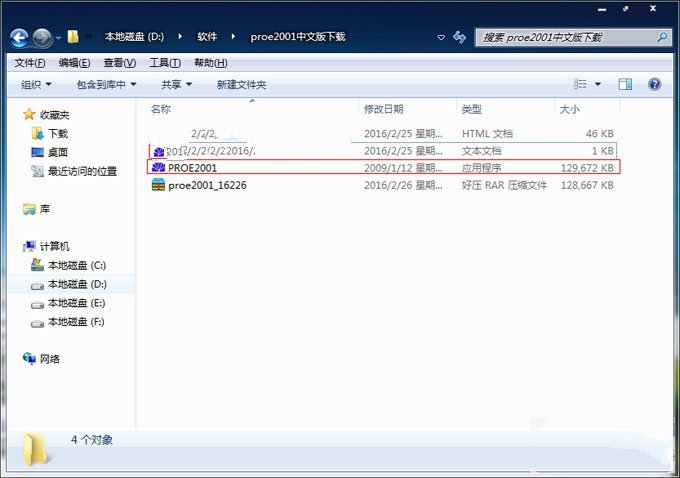
Task: Toggle the preview pane icon
Action: [625, 84]
